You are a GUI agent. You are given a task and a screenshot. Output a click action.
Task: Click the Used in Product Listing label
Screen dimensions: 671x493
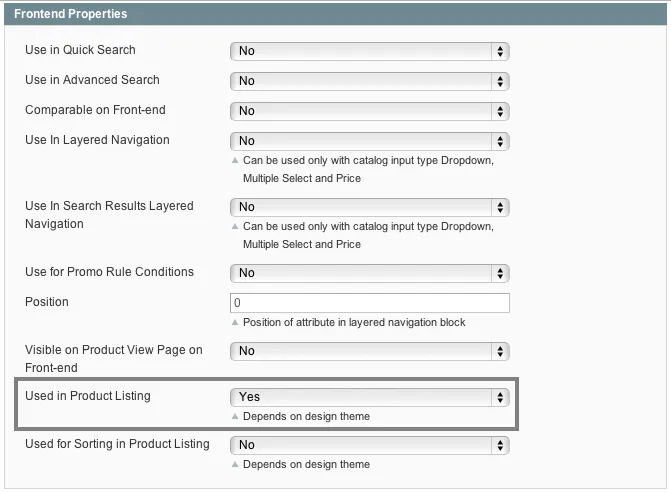88,396
